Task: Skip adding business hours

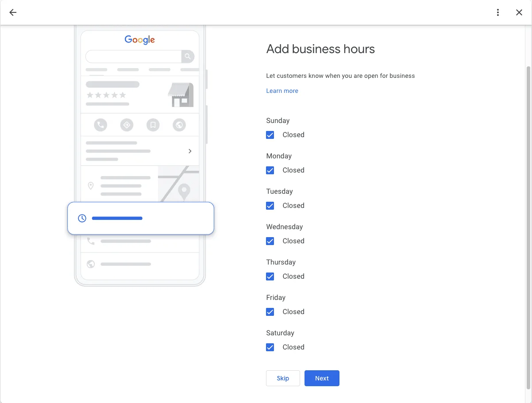Action: [283, 378]
